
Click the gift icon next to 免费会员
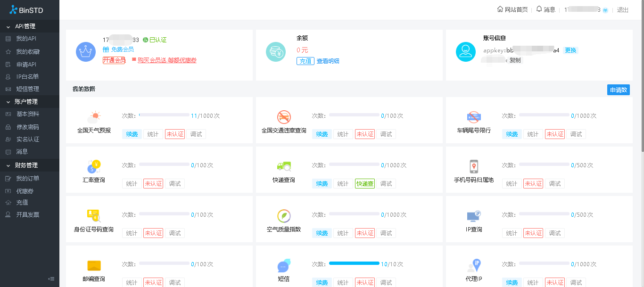106,49
